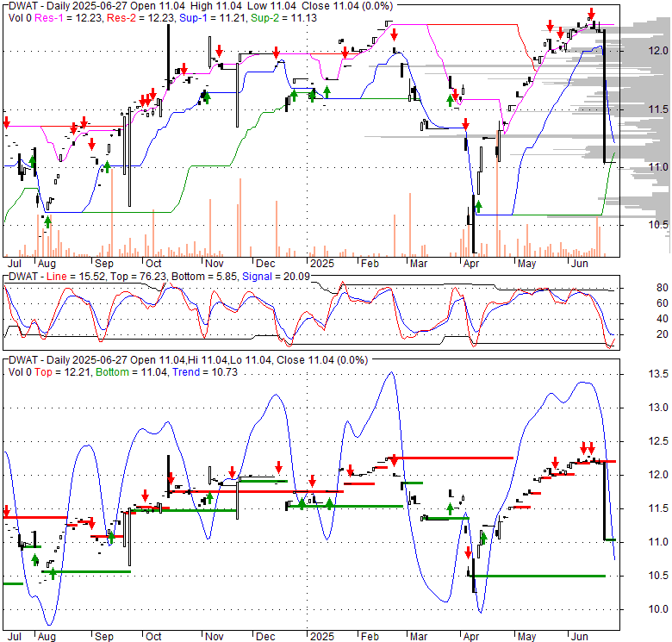Click the lower chart title with Hi 11.04,Lo 11.04
Viewport: 672px width, 642px height.
188,360
